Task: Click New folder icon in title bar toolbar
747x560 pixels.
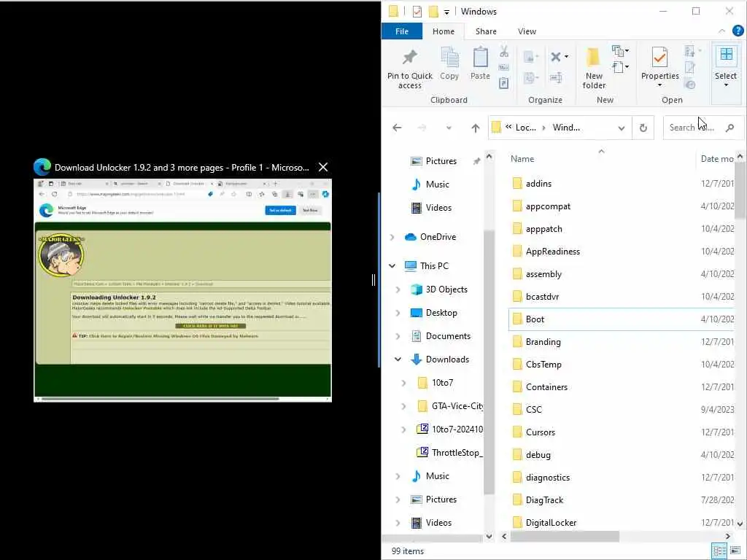Action: [433, 12]
